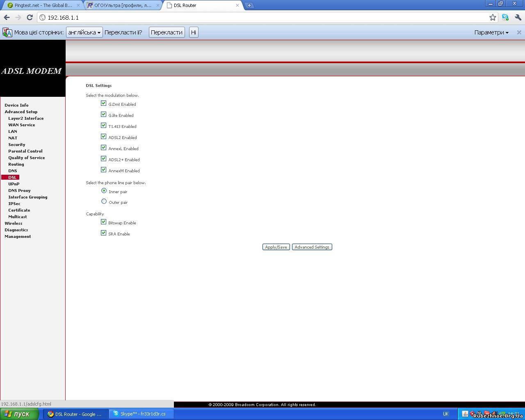Close the ОГО!Ультра tab
Screen dimensions: 525x420
click(x=158, y=5)
